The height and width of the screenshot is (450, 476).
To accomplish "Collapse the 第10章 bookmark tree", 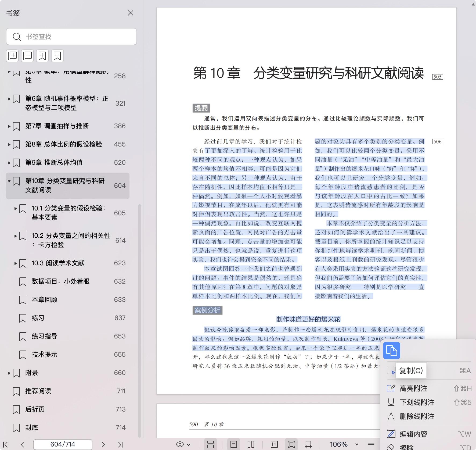I will coord(9,181).
